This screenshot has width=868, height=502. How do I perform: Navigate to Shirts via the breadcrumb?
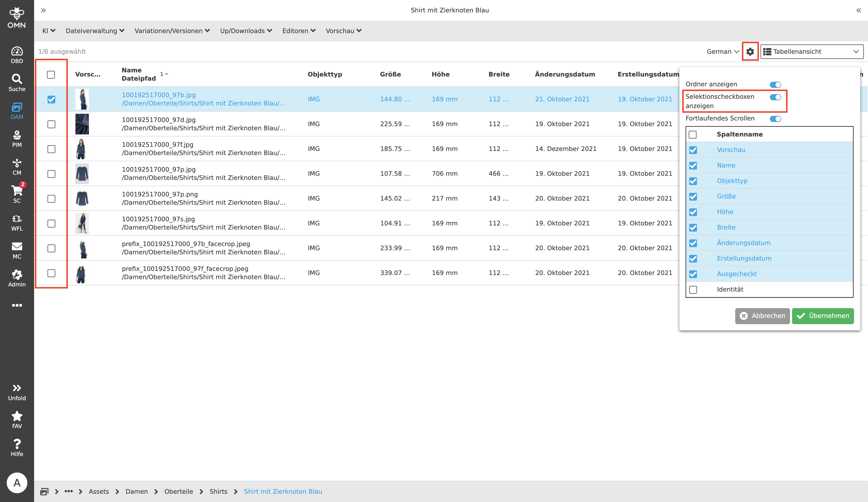pyautogui.click(x=218, y=491)
